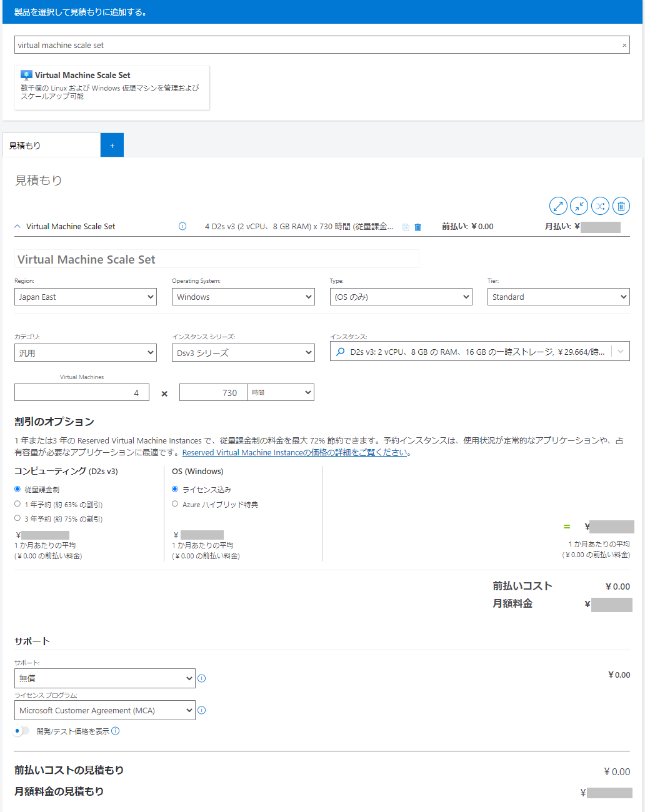Open the Tier dropdown showing Standard

click(559, 297)
